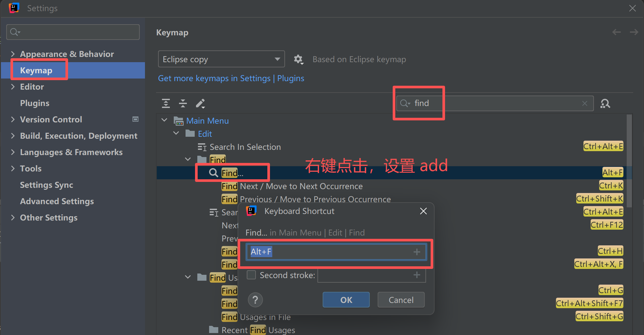Clear the find search field with X

585,103
